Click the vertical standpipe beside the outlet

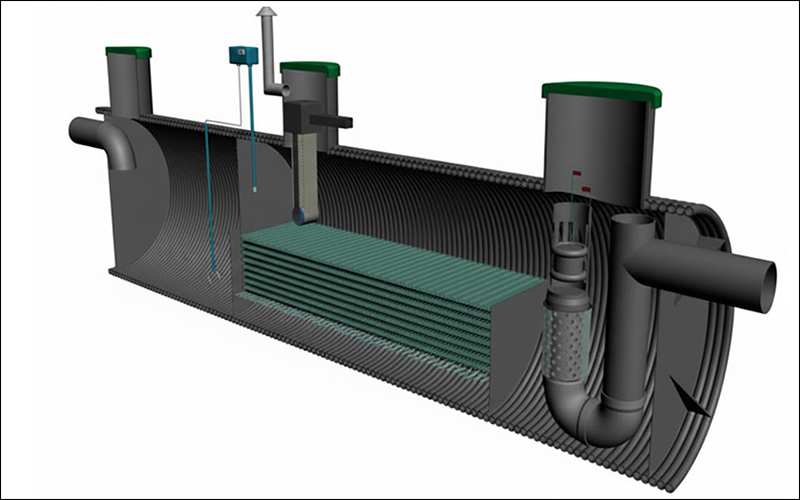[x=627, y=306]
